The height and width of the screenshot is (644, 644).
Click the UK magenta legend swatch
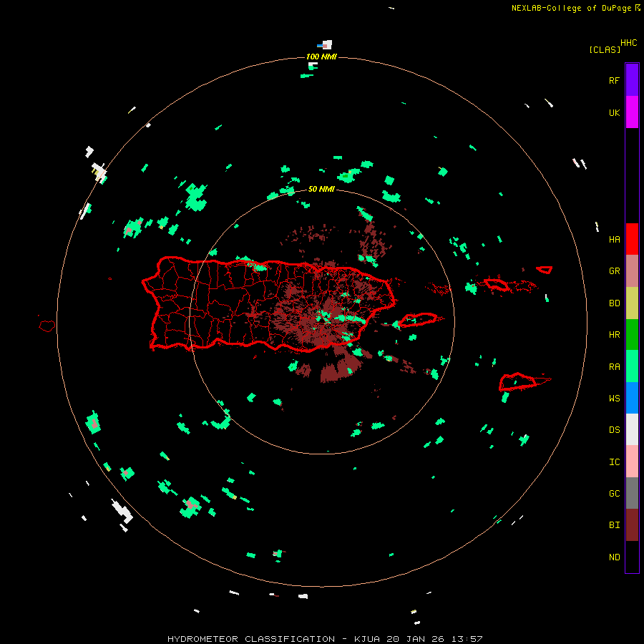pyautogui.click(x=632, y=112)
